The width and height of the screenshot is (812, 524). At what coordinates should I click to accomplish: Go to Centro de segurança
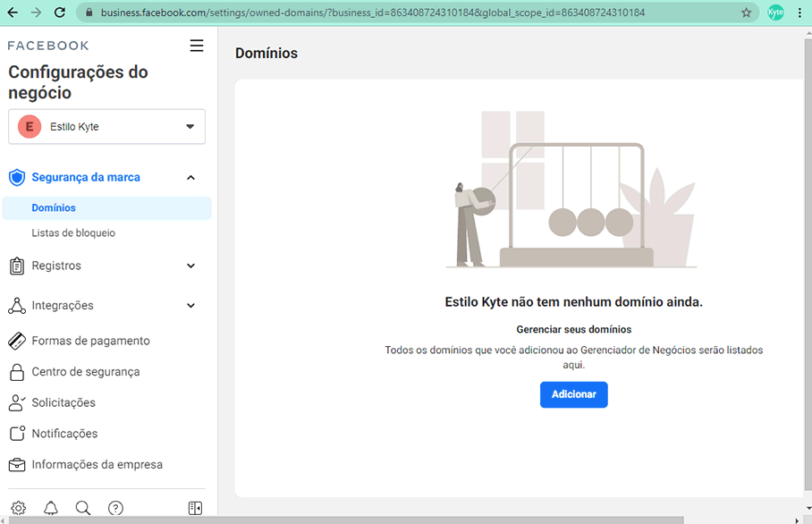tap(86, 372)
